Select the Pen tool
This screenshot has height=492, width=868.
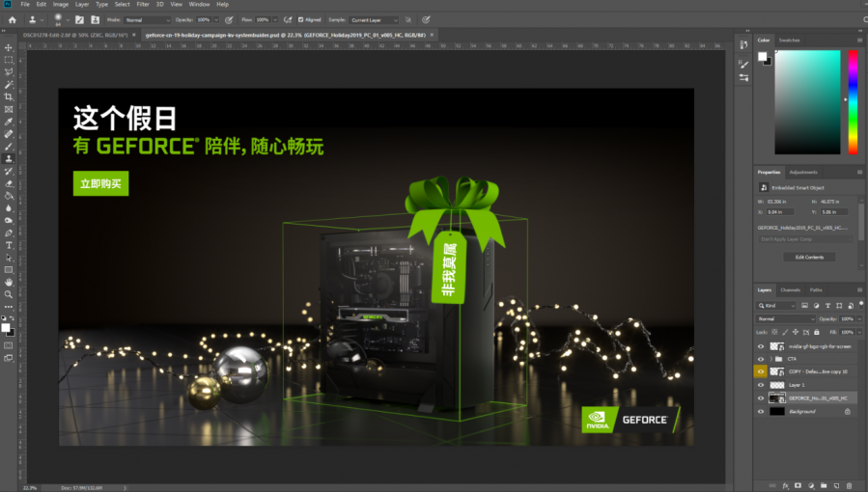coord(9,232)
